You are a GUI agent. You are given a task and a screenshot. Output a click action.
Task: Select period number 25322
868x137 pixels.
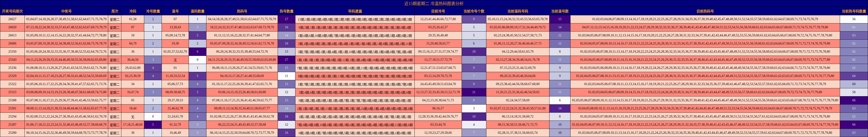pyautogui.click(x=12, y=84)
